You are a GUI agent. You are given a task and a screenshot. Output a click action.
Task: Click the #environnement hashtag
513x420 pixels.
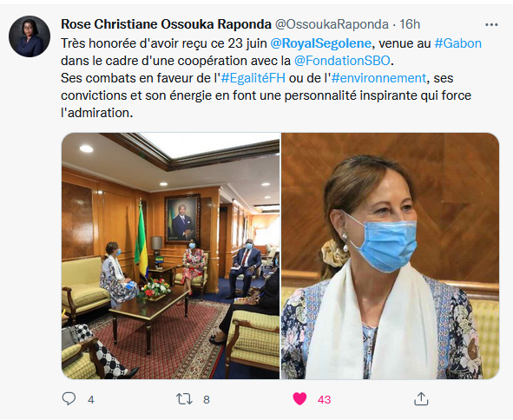point(378,78)
